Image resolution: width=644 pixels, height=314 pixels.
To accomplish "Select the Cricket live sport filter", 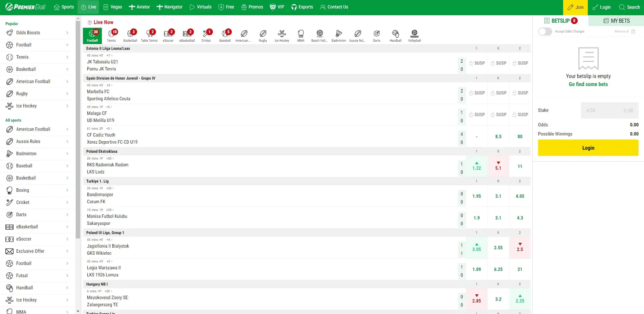I will point(206,36).
